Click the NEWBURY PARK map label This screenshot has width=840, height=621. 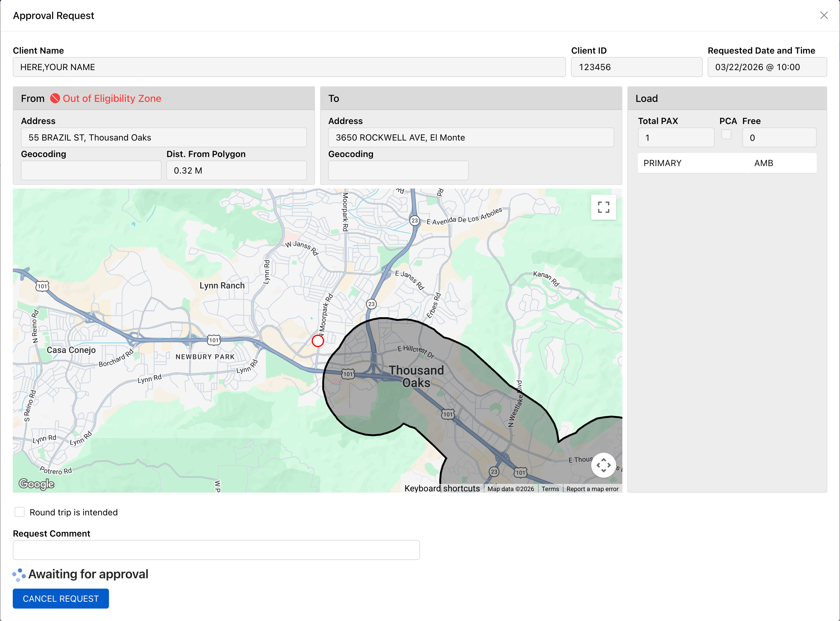[x=205, y=357]
